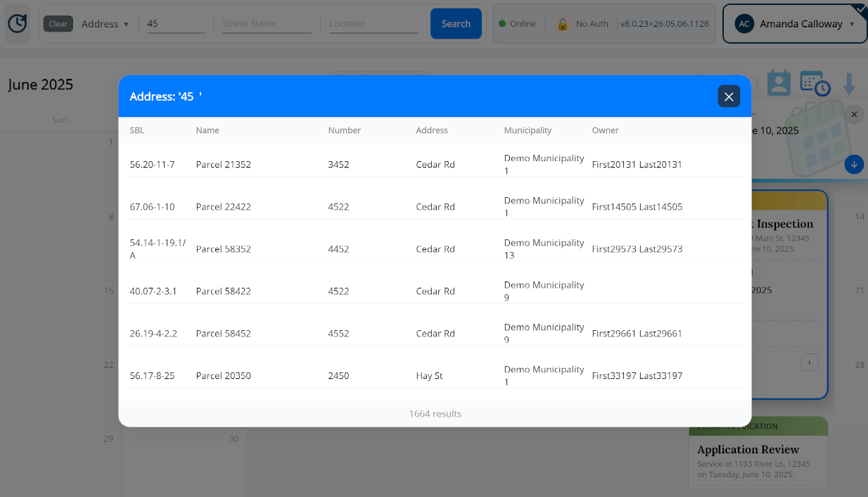
Task: Click SBL 54.14-1-19.1/A cell
Action: tap(158, 249)
